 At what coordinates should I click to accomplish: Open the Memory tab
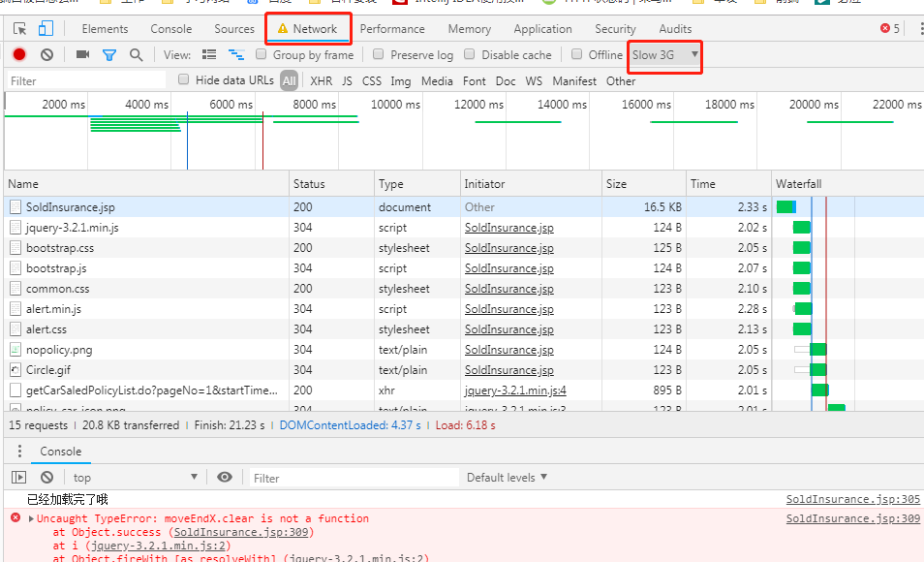coord(469,29)
